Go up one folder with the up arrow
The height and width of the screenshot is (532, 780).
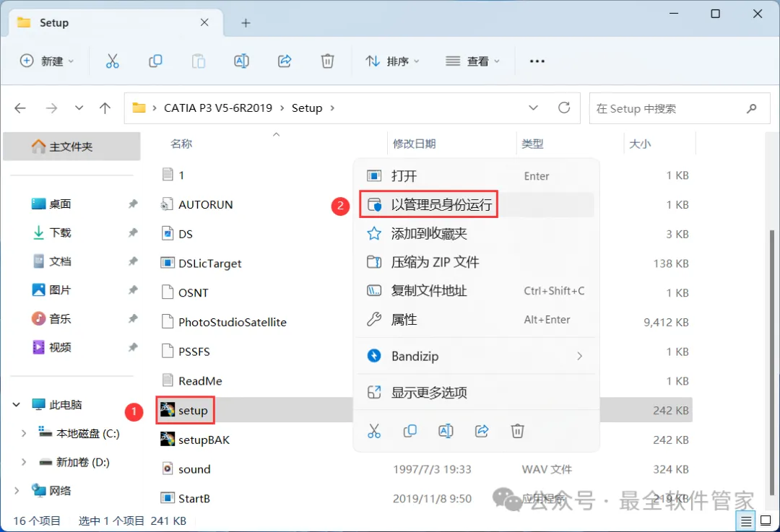105,108
